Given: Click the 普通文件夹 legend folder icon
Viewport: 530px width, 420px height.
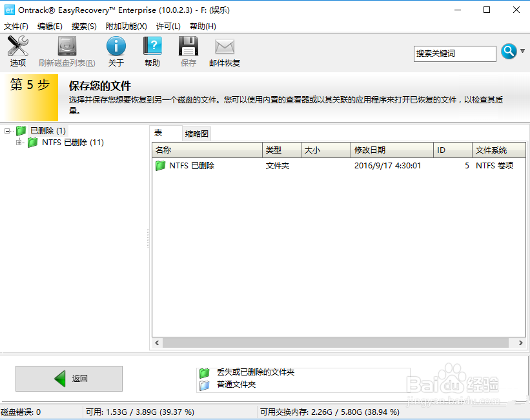Looking at the screenshot, I should click(x=205, y=385).
